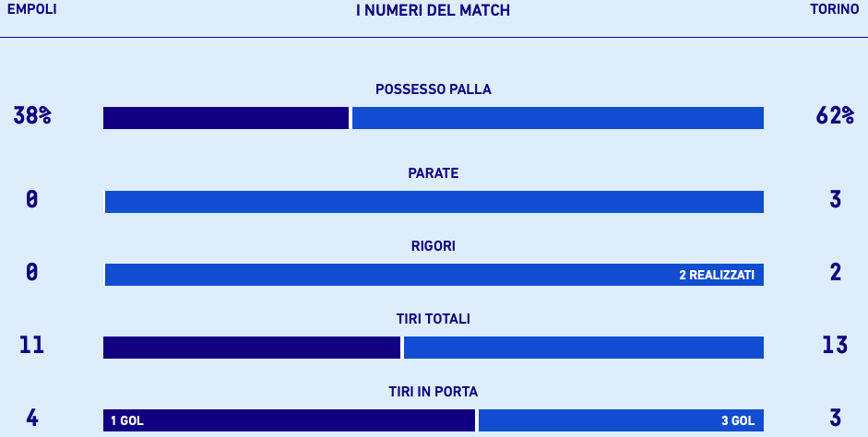
Task: Click the RIGORI stat label
Action: click(433, 246)
